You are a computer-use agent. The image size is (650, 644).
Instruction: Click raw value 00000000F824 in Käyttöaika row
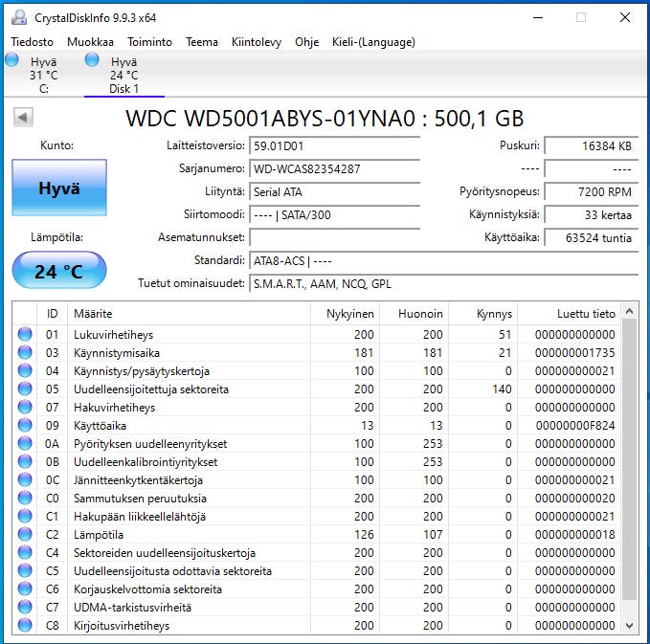(575, 426)
